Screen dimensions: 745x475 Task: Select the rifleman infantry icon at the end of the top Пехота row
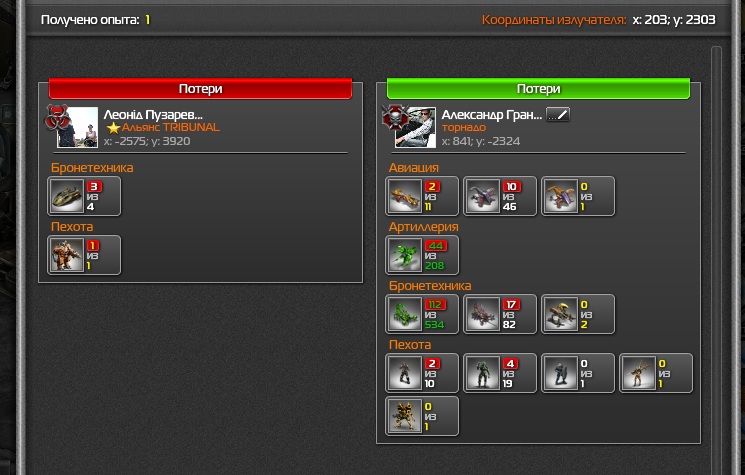coord(638,373)
